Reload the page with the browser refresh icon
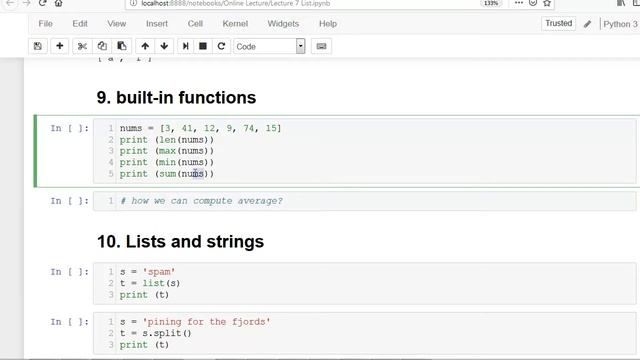 click(42, 3)
